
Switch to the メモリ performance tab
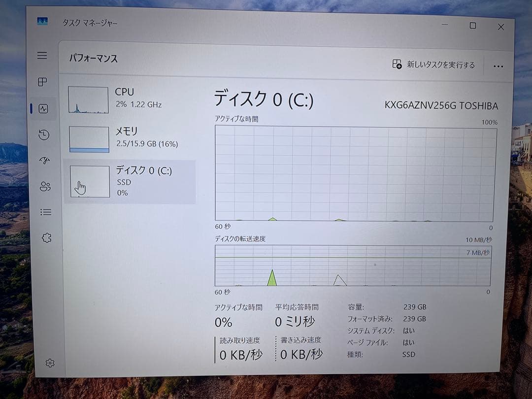click(x=131, y=138)
